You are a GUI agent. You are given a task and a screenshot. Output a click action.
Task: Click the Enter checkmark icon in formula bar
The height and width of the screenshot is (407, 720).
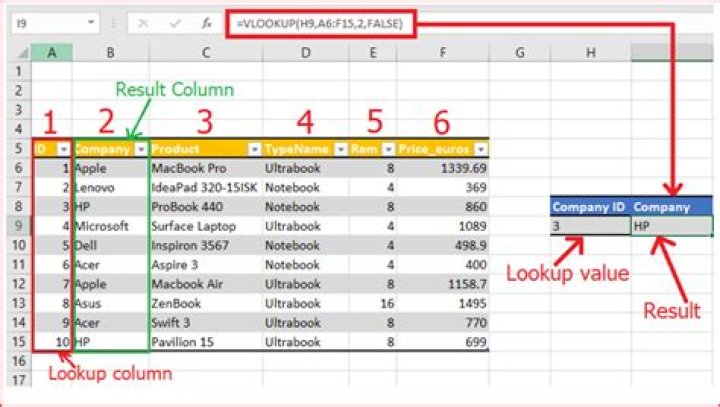(175, 23)
